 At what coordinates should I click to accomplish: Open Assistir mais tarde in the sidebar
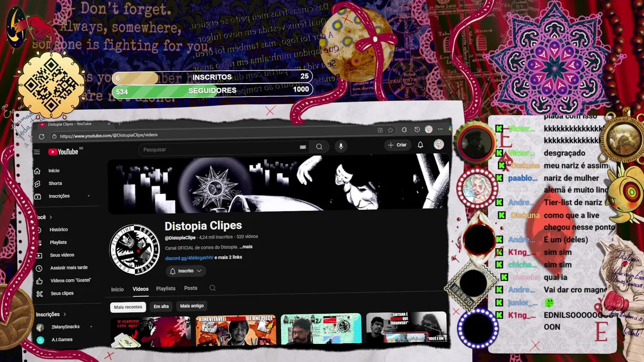pyautogui.click(x=69, y=268)
